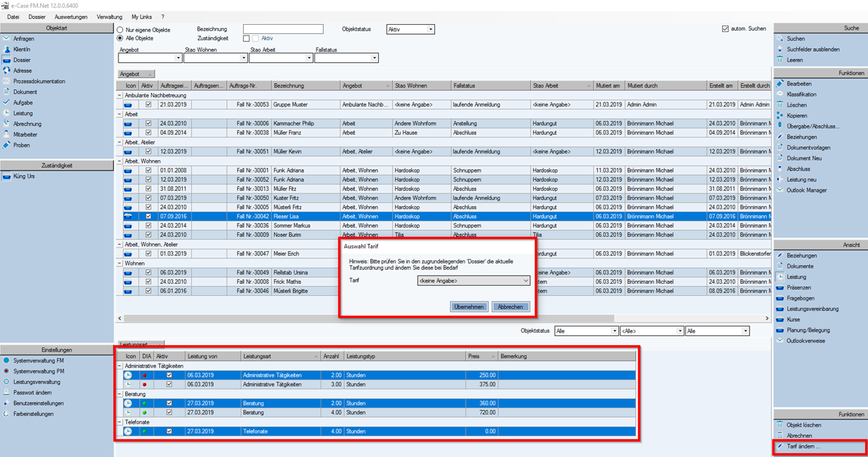868x457 pixels.
Task: Click Suchfelder ausblenden
Action: 812,50
